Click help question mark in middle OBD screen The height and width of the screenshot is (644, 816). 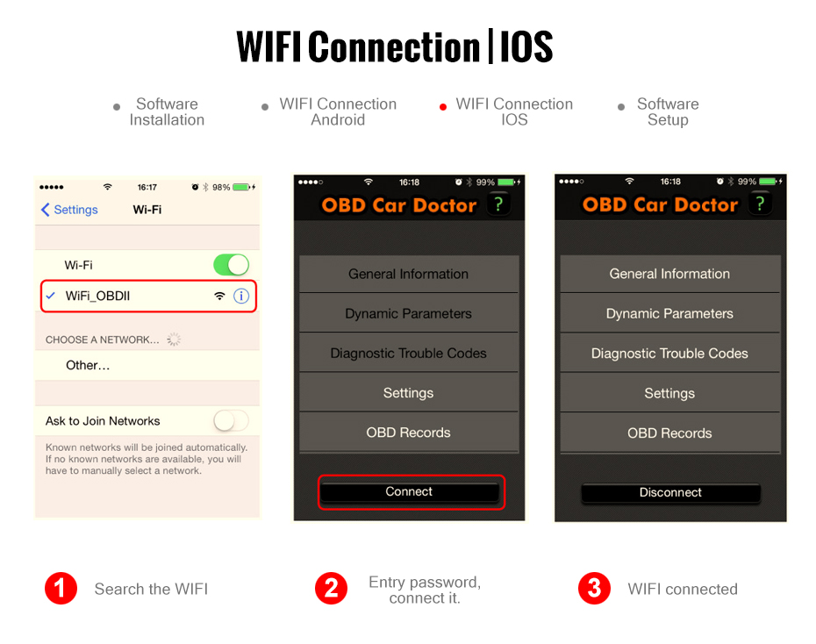[498, 204]
